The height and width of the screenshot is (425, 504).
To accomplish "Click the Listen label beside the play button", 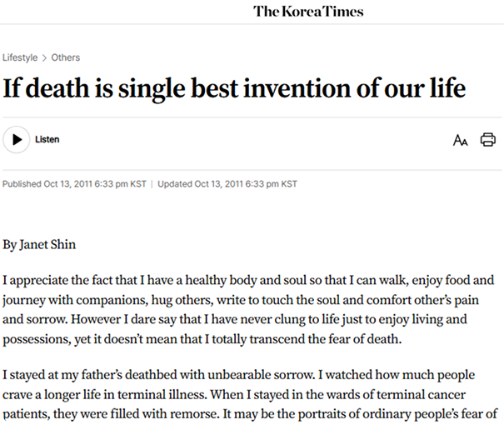I will (47, 139).
